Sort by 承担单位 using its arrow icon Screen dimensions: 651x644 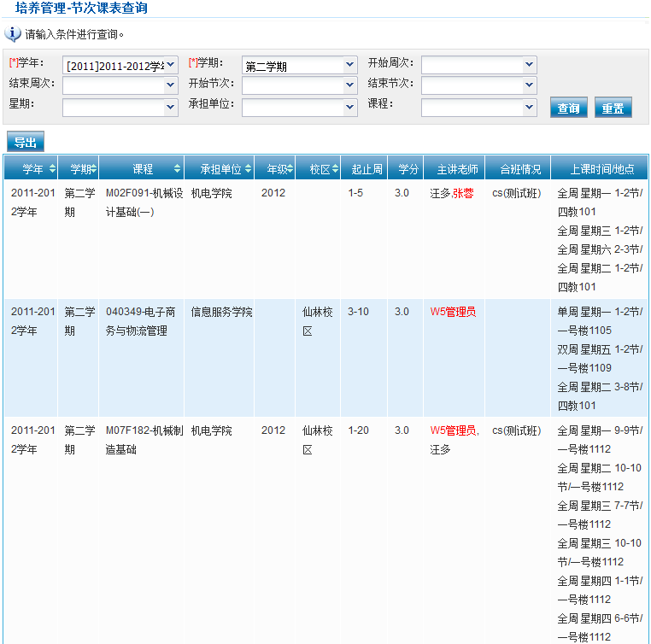249,168
